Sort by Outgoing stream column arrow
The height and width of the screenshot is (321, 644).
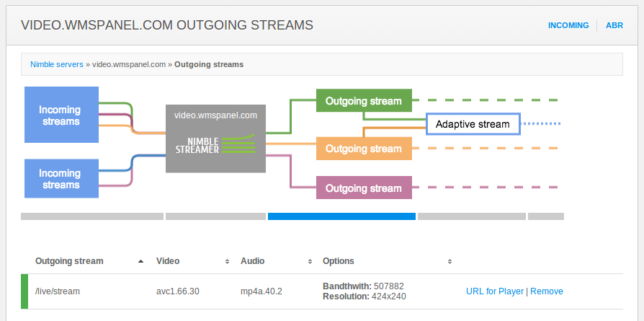click(x=141, y=261)
